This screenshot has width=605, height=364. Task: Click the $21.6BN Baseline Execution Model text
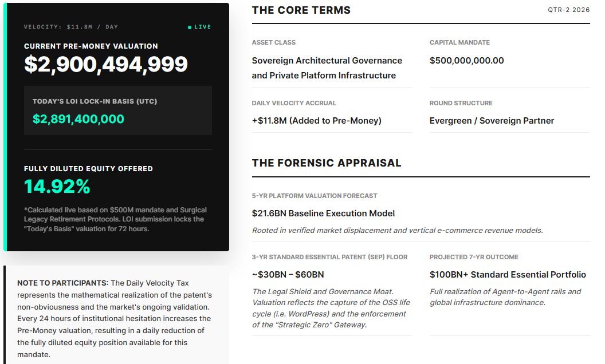(323, 213)
